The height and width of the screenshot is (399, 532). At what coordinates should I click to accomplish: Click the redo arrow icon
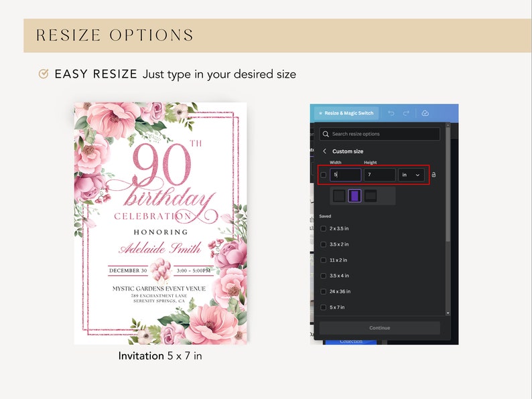coord(406,113)
